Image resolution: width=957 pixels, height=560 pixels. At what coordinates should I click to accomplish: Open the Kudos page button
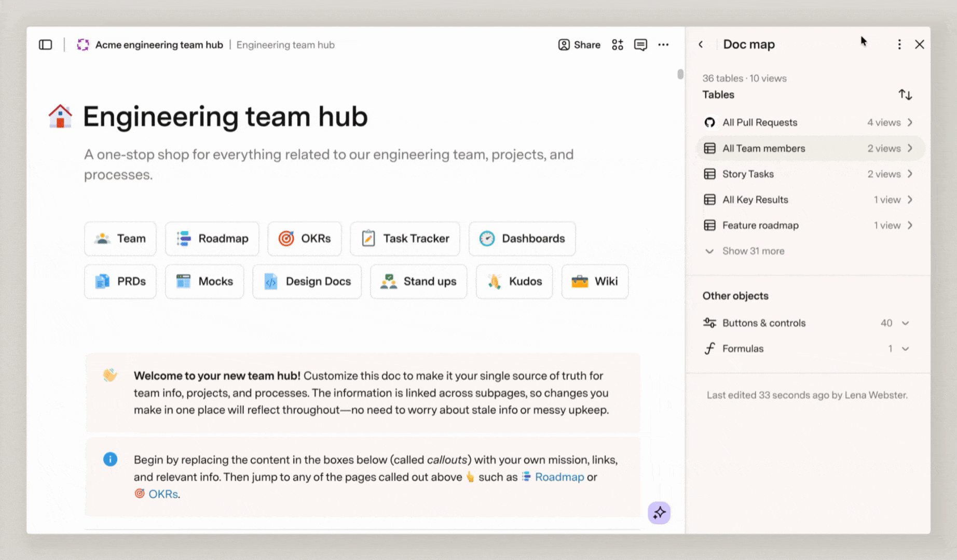pyautogui.click(x=514, y=282)
